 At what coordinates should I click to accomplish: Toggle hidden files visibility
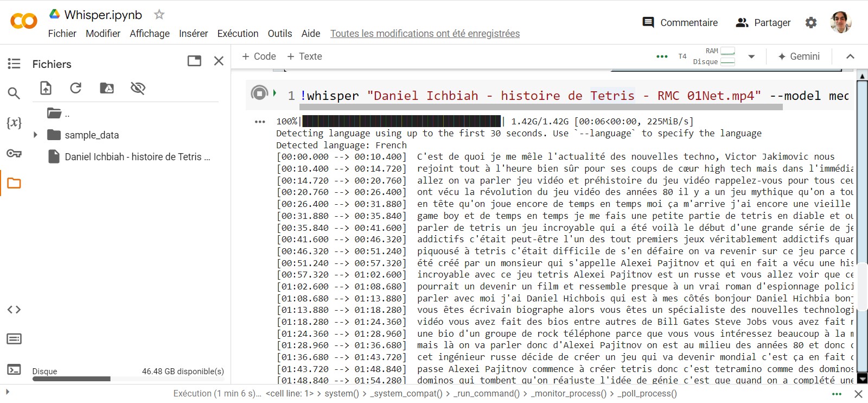click(x=138, y=88)
